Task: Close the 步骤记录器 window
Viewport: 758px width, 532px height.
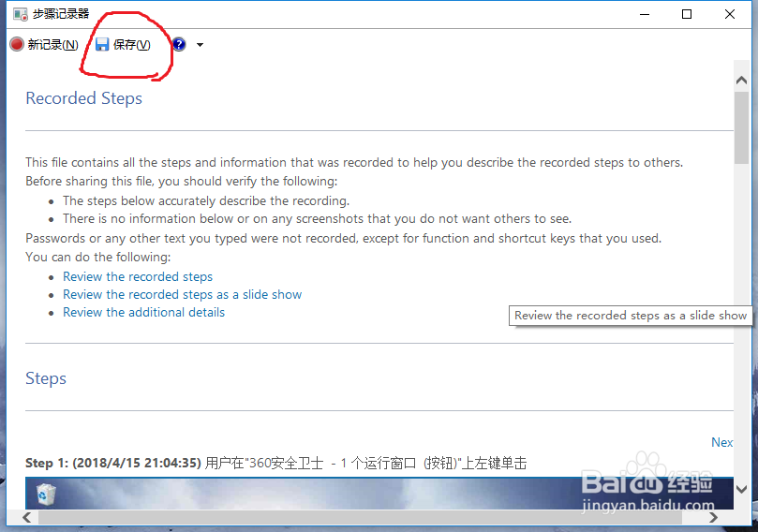Action: pyautogui.click(x=730, y=14)
